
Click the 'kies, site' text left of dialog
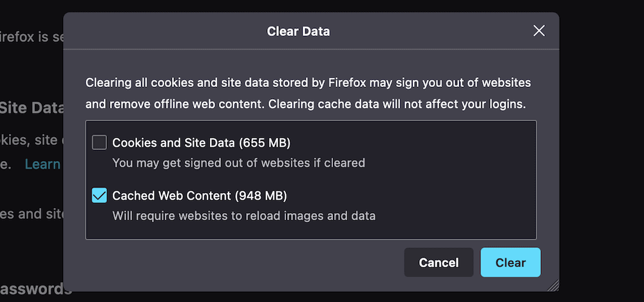coord(32,140)
